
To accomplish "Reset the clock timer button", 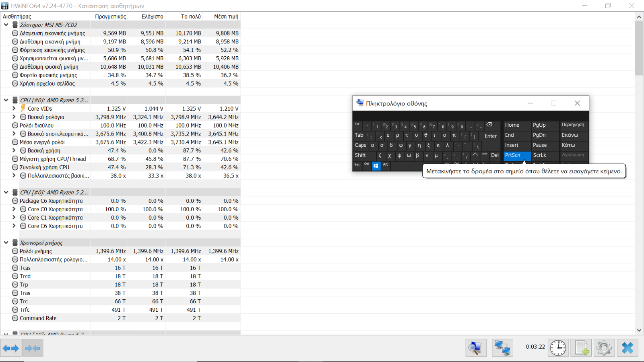I will (x=558, y=348).
